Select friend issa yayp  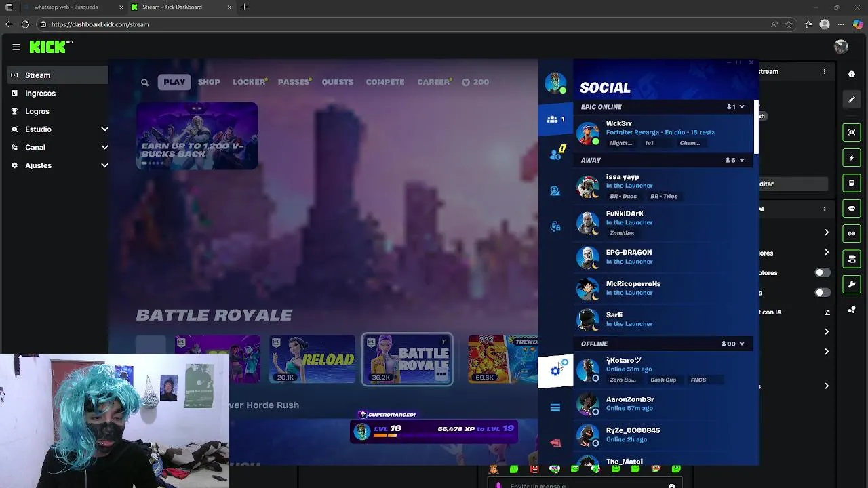[663, 186]
